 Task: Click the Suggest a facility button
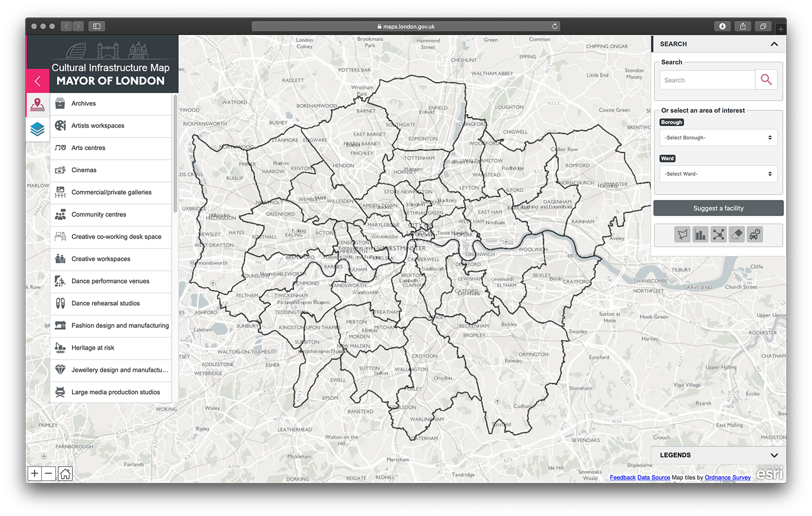coord(718,208)
